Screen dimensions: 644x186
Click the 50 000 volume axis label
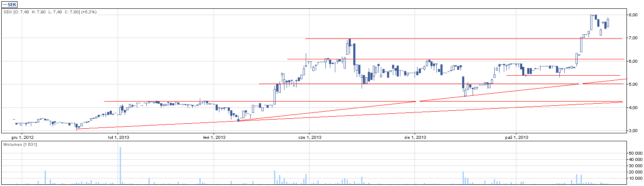(x=635, y=153)
